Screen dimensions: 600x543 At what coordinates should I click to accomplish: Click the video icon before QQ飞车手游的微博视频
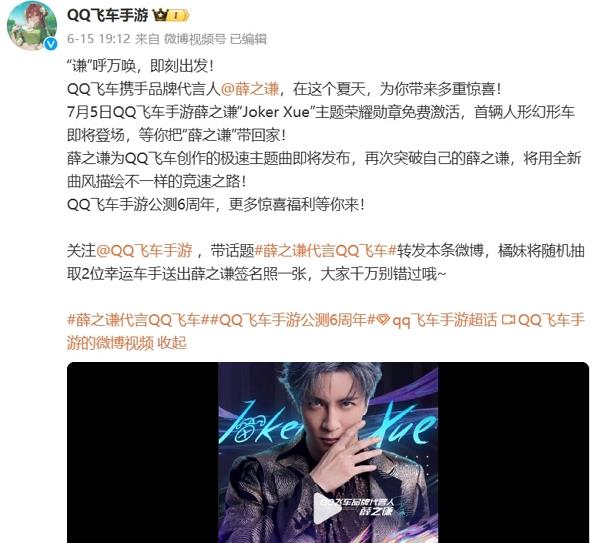tap(509, 320)
